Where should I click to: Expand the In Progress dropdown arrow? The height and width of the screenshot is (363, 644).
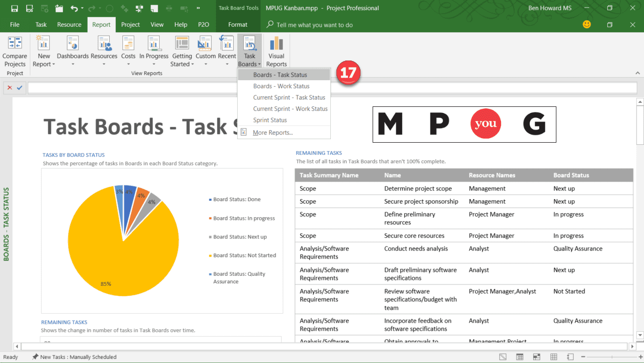pyautogui.click(x=154, y=65)
